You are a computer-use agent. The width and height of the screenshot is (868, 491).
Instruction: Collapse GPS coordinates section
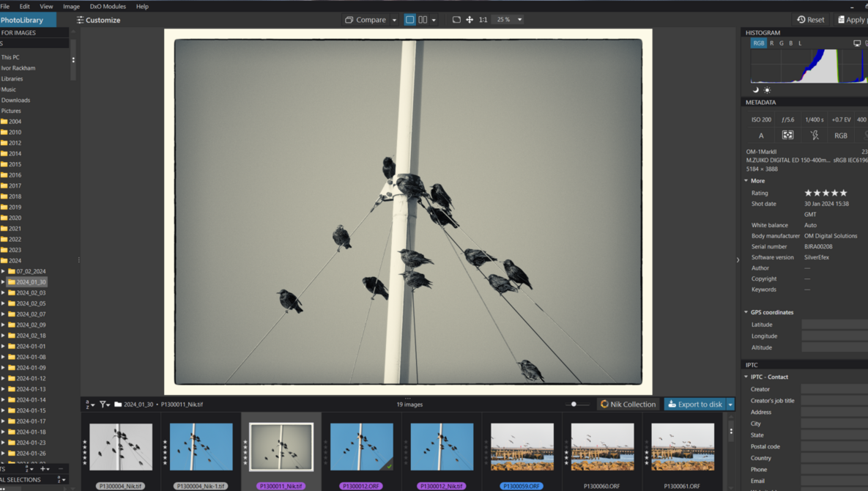pos(746,312)
